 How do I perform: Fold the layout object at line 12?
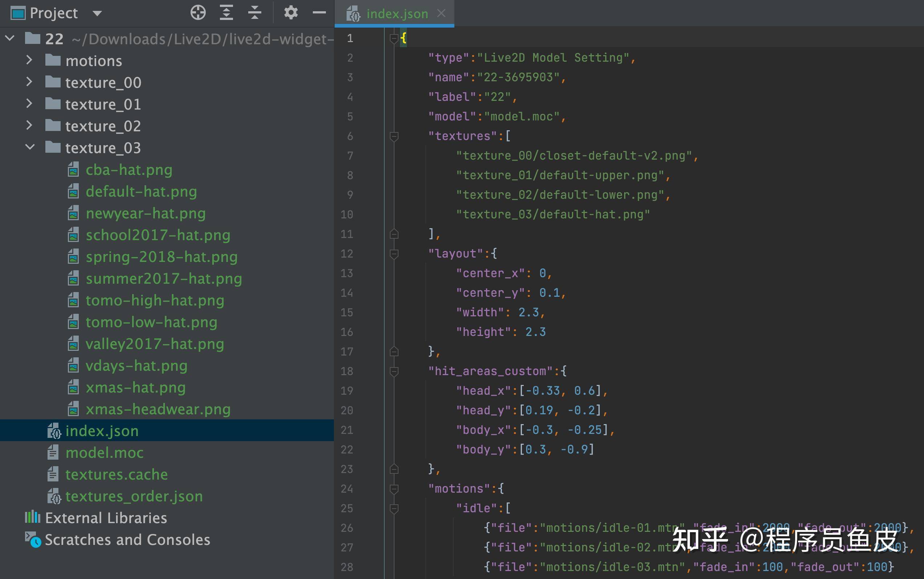click(394, 254)
